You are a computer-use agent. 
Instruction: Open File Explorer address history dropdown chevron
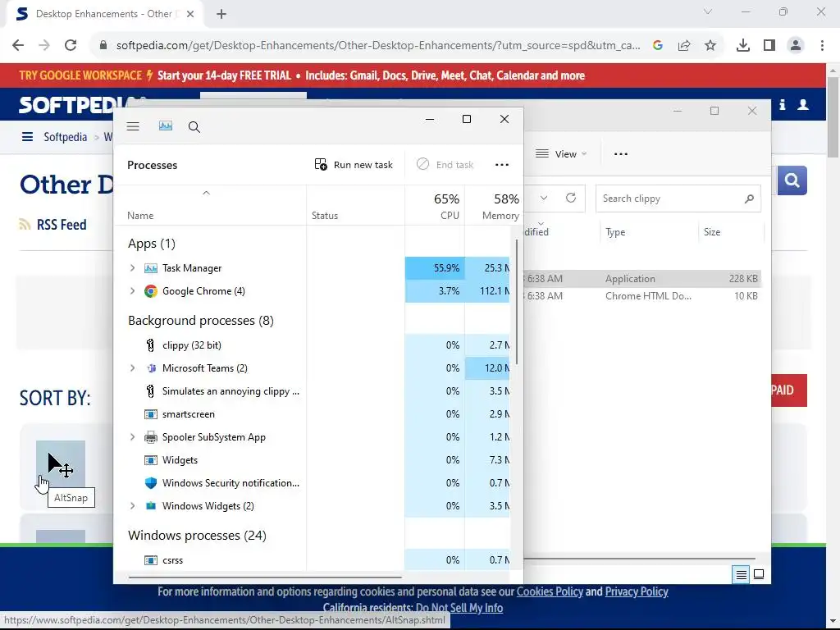tap(544, 198)
